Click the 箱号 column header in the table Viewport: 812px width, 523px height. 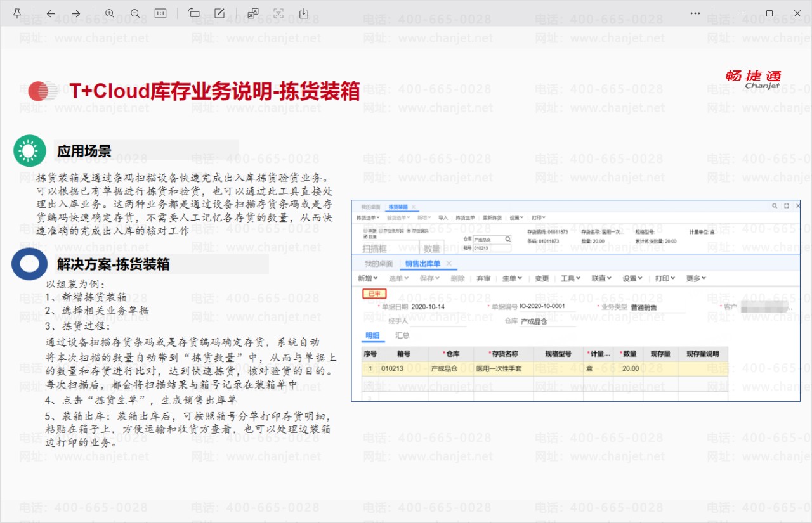(403, 354)
